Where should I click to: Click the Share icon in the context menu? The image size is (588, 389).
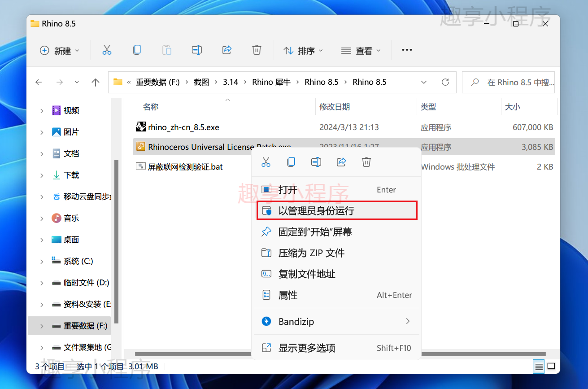tap(341, 162)
